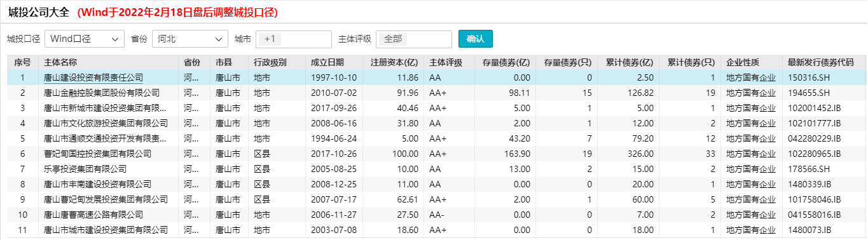Click 存量债券 value 98.11
This screenshot has width=868, height=240.
coord(520,93)
